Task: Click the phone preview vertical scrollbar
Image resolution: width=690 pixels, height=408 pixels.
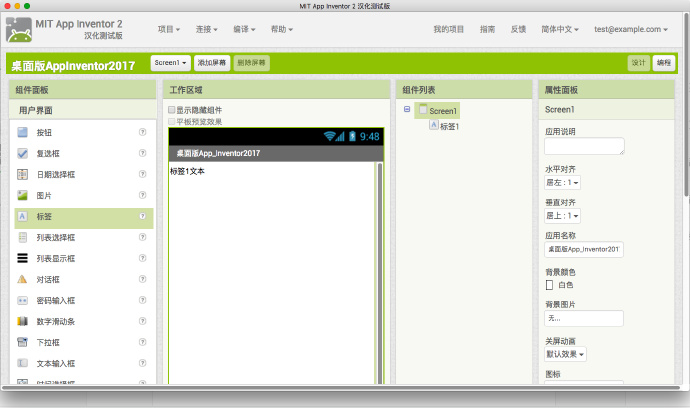Action: tap(380, 273)
